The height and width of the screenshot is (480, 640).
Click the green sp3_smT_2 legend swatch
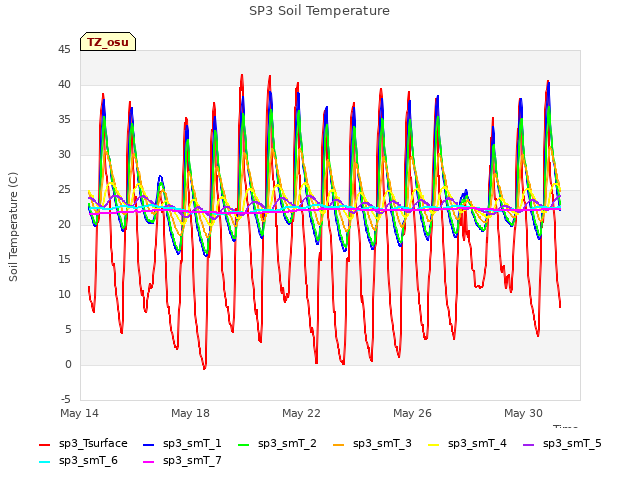[x=244, y=444]
